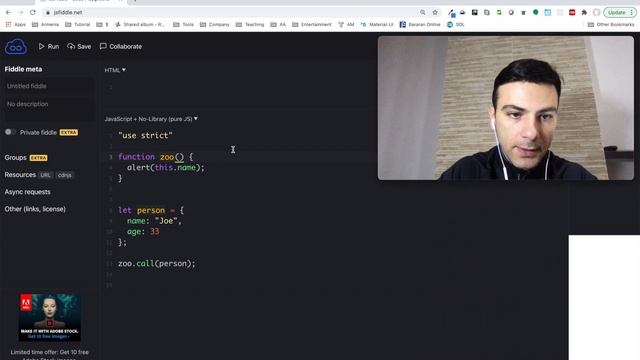Go back in browser history
Screen dimensions: 640x360
(9, 13)
